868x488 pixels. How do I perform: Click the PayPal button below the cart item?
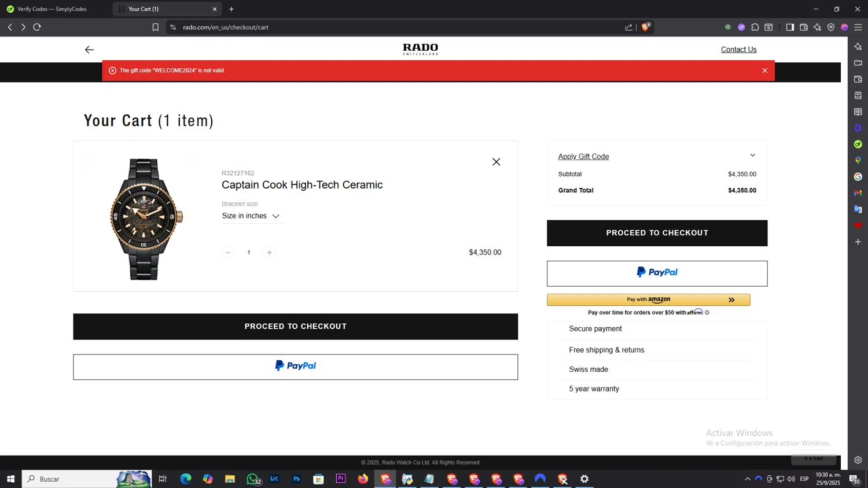(x=295, y=367)
